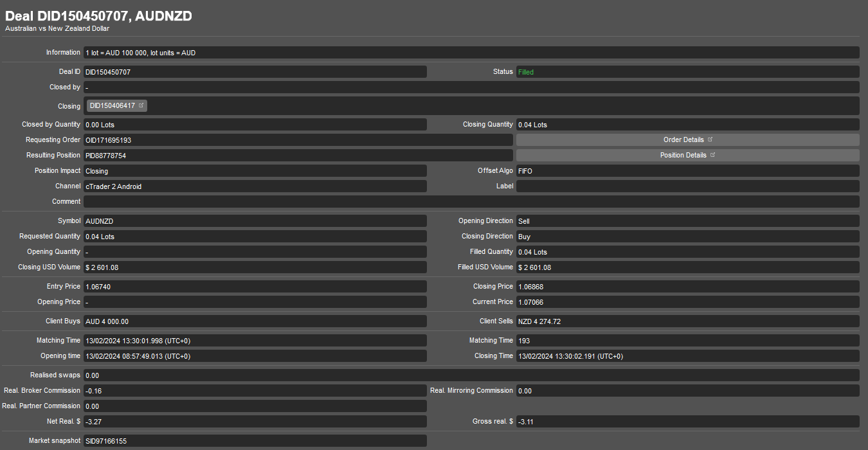Open the closing deal DID150406417 link
Viewport: 868px width, 450px height.
point(113,105)
